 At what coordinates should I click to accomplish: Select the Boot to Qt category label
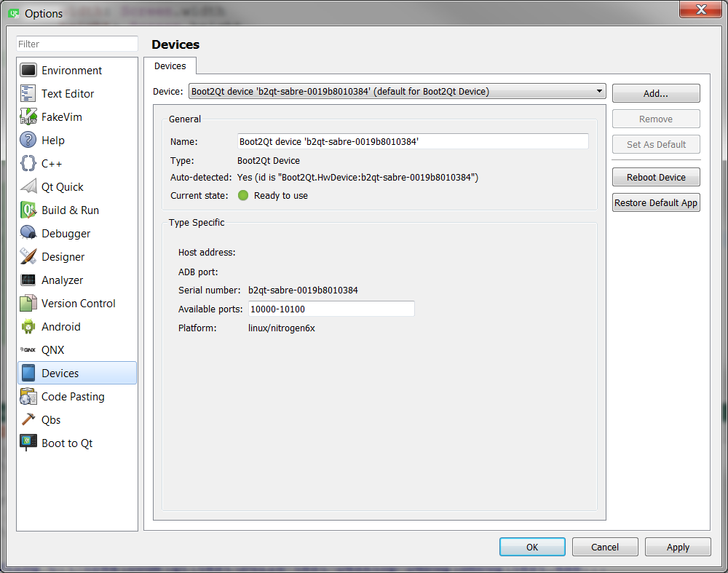click(67, 443)
